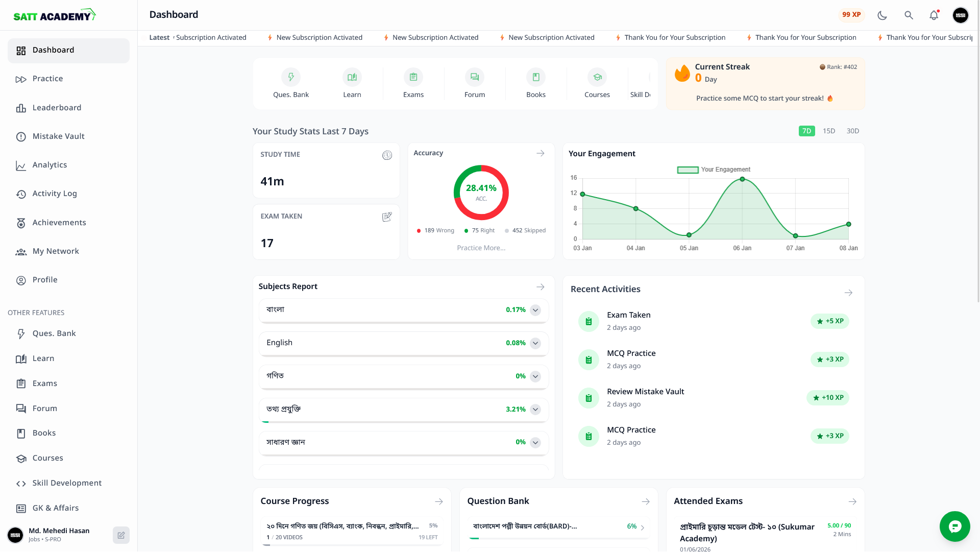Image resolution: width=980 pixels, height=552 pixels.
Task: Expand the English subject report row
Action: (x=535, y=343)
